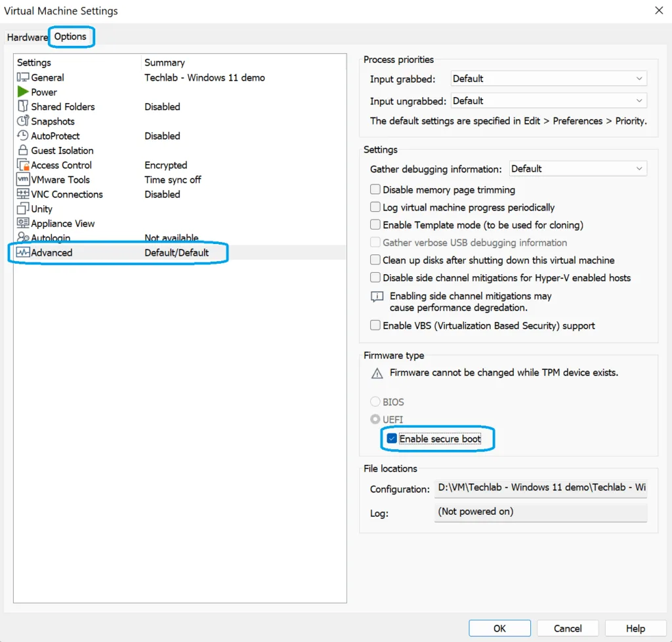Click the green Power icon

[23, 92]
